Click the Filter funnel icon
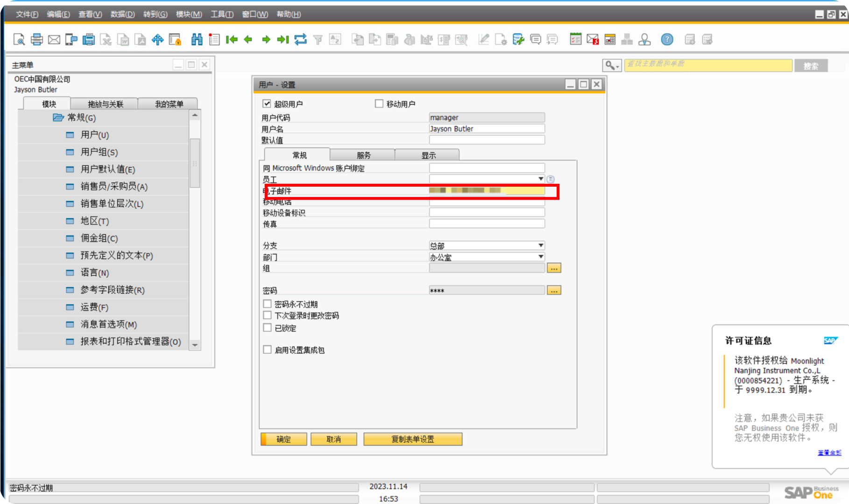The width and height of the screenshot is (849, 504). pyautogui.click(x=318, y=40)
